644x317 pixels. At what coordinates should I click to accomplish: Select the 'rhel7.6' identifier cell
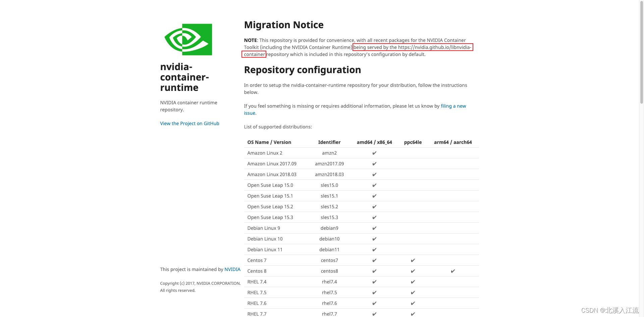point(329,303)
